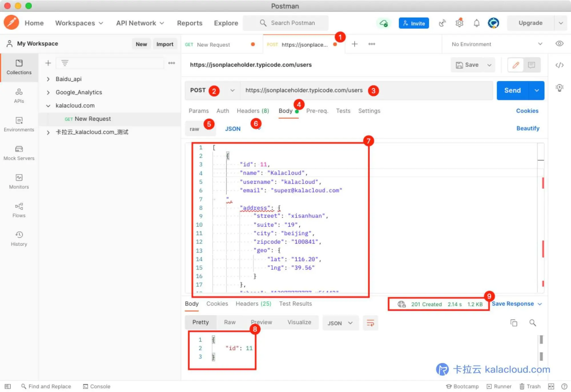Open the response JSON format dropdown
Viewport: 571px width, 392px height.
pyautogui.click(x=340, y=323)
